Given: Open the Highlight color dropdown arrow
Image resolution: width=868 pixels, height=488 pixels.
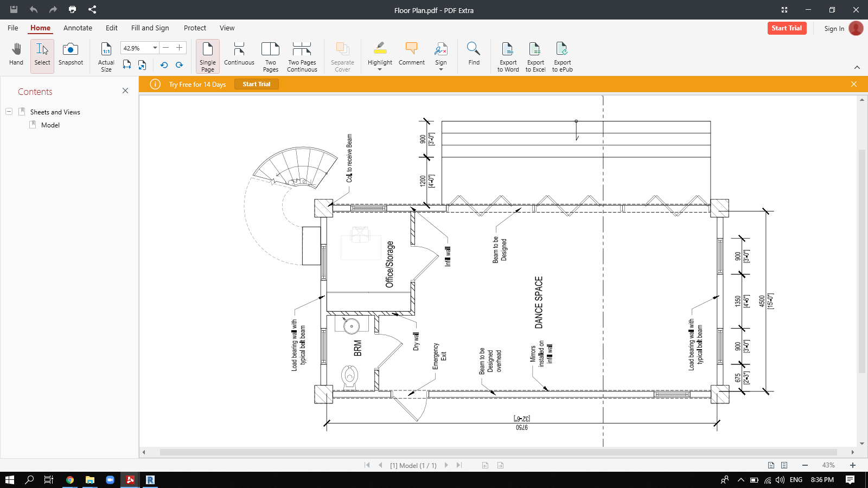Looking at the screenshot, I should [x=380, y=68].
